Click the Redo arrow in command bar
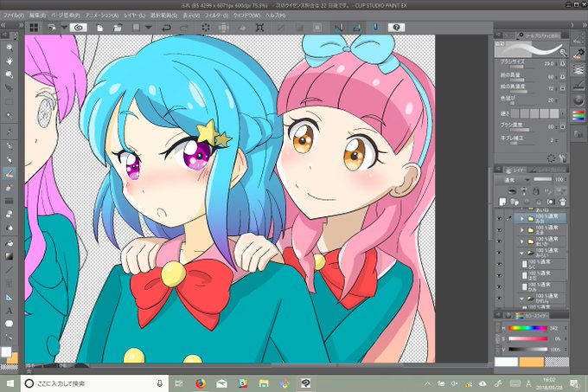This screenshot has width=588, height=392. (x=184, y=28)
